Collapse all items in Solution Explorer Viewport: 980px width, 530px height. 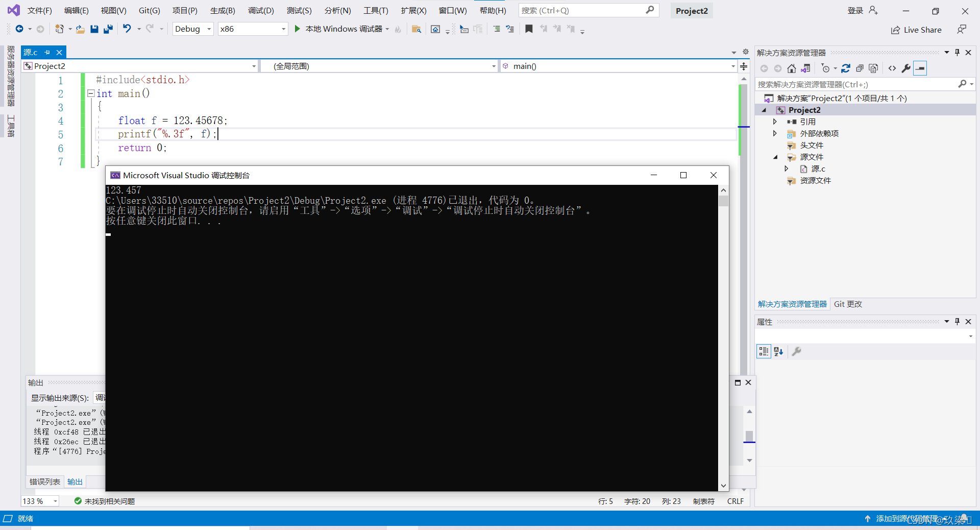point(860,68)
